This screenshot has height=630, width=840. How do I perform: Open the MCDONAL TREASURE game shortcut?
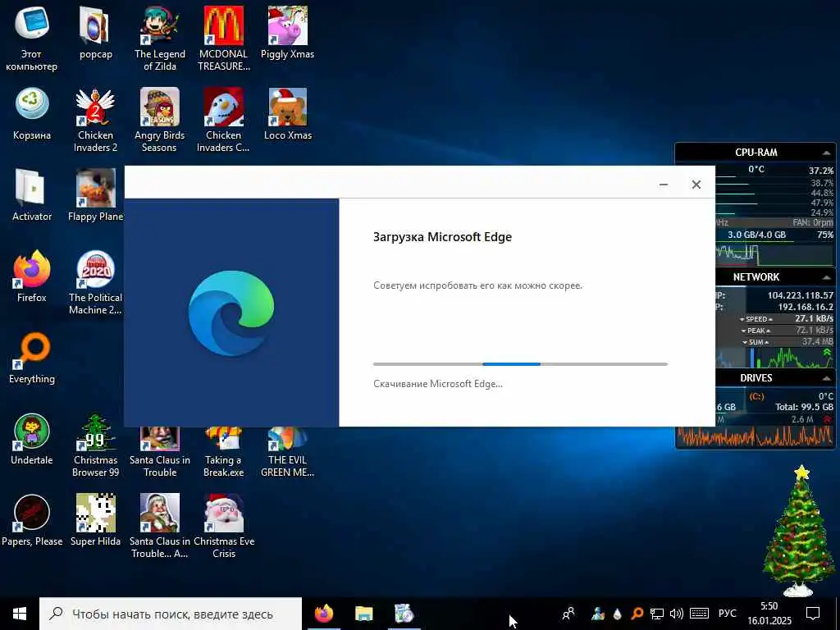pyautogui.click(x=223, y=38)
